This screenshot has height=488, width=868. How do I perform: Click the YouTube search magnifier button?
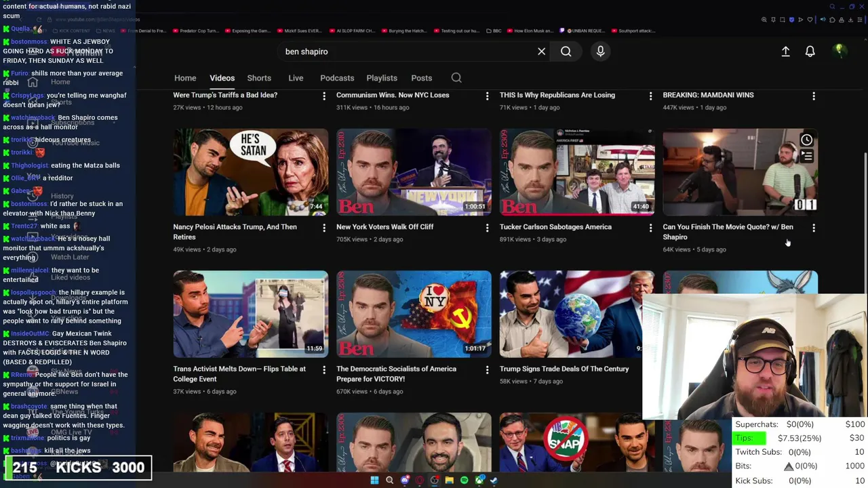[x=566, y=52]
